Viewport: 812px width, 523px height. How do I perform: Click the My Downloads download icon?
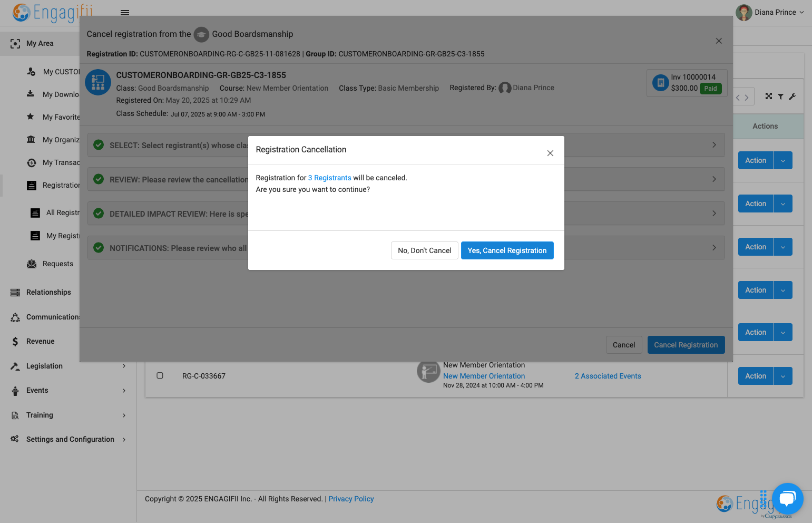point(31,94)
